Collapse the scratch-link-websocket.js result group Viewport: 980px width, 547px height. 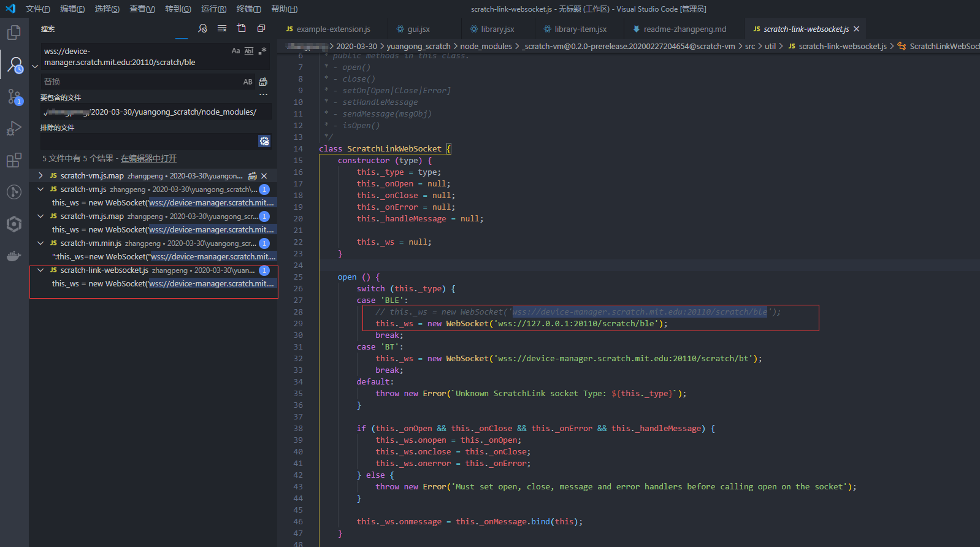click(x=40, y=270)
